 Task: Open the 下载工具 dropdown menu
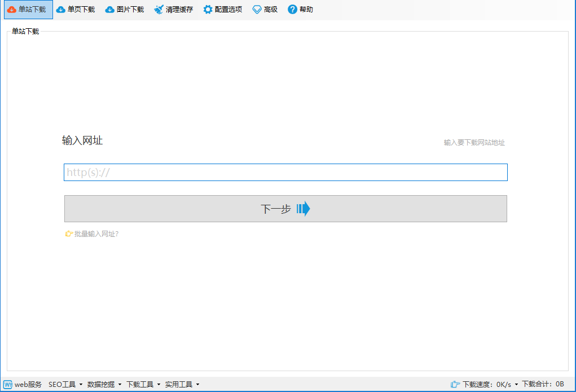159,385
